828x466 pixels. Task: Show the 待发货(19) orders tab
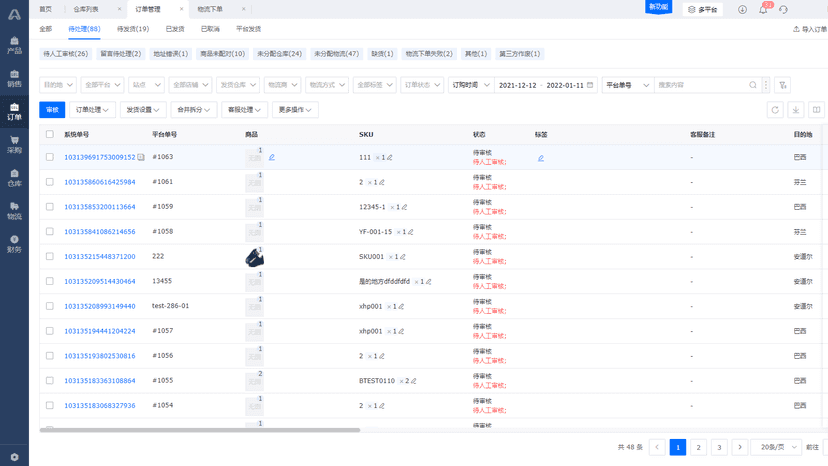(x=133, y=29)
